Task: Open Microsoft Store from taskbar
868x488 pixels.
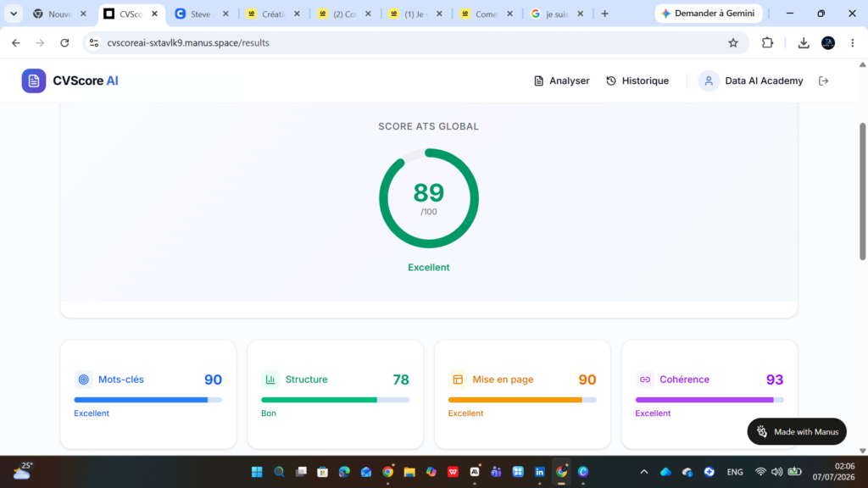Action: click(x=323, y=471)
